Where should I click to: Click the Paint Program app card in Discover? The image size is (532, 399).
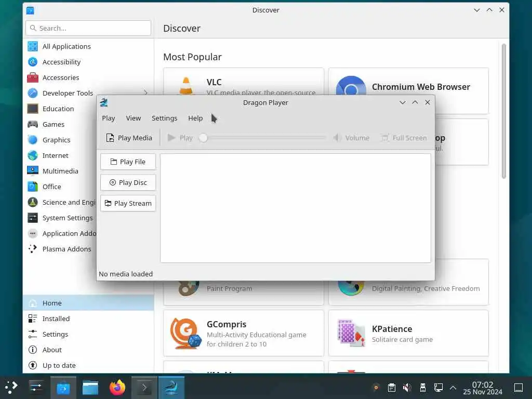[243, 293]
